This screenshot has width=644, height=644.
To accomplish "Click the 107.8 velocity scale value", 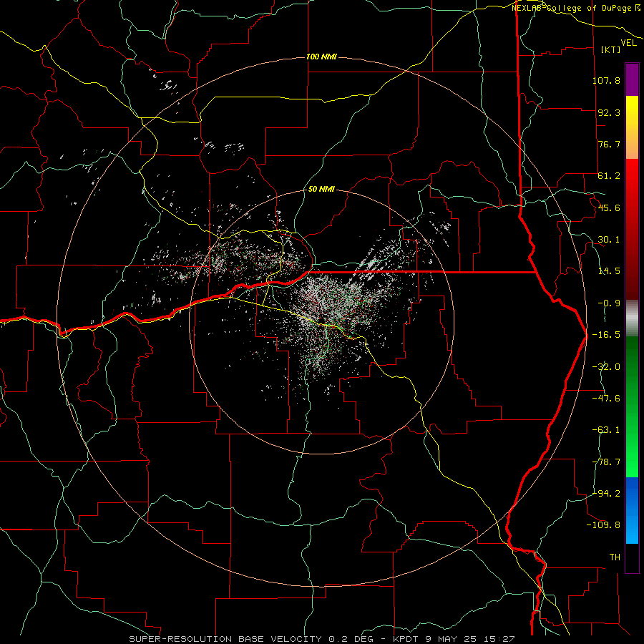I will [606, 80].
